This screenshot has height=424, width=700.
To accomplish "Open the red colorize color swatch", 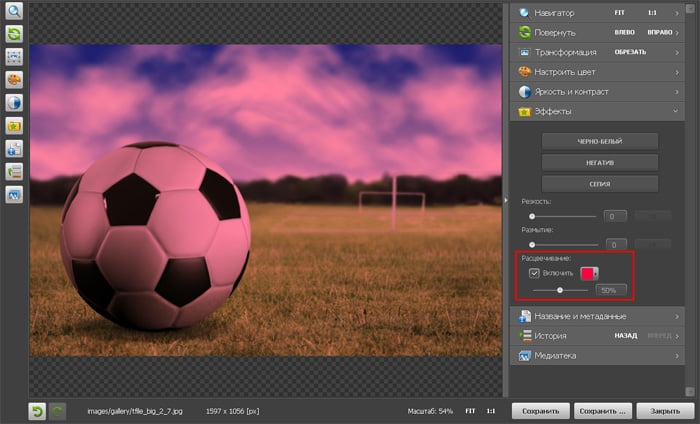I will (x=588, y=273).
